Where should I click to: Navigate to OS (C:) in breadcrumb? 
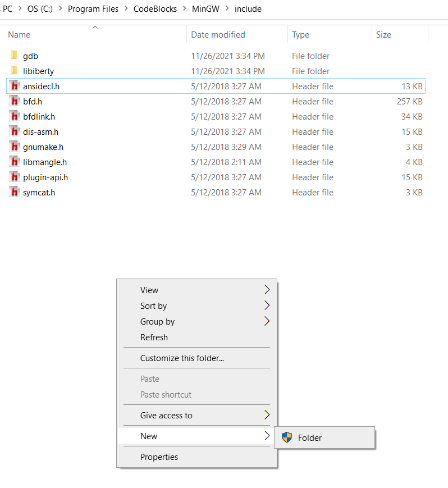[40, 9]
